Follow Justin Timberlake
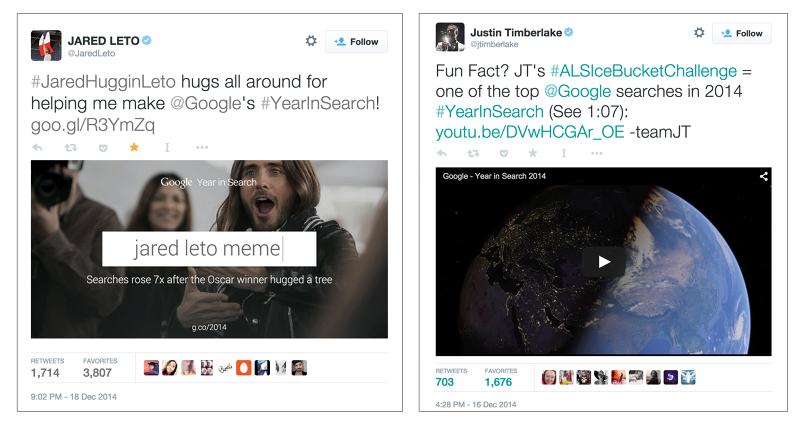This screenshot has width=800, height=427. click(742, 34)
